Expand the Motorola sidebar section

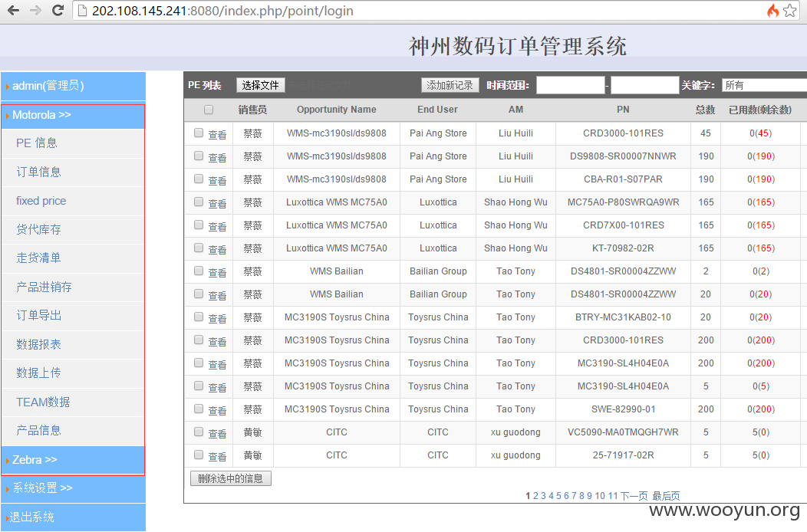[73, 115]
